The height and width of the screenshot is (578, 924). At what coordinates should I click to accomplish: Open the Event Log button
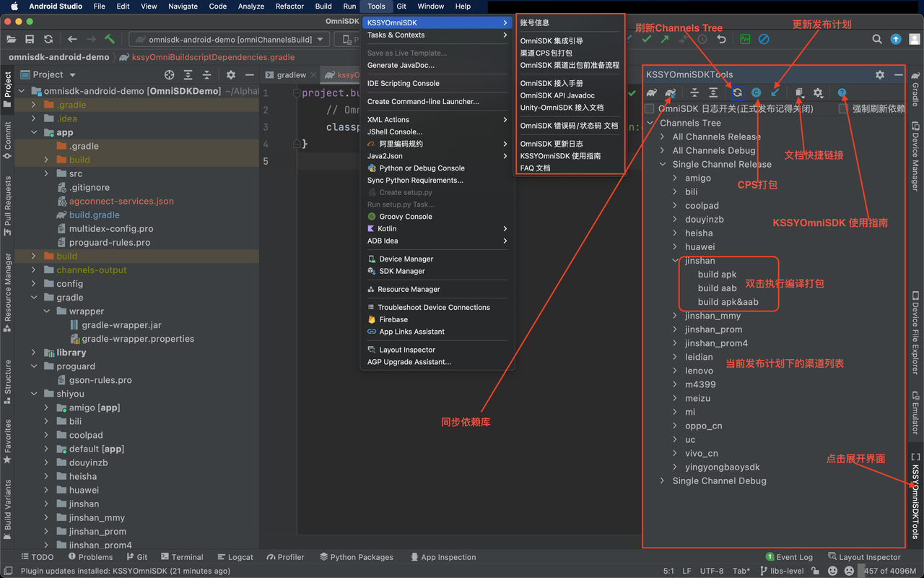point(788,557)
